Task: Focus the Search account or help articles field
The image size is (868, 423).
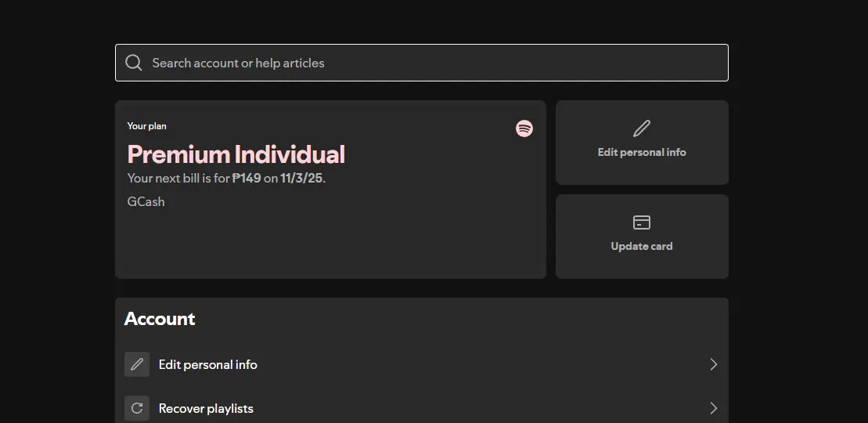Action: pos(422,63)
